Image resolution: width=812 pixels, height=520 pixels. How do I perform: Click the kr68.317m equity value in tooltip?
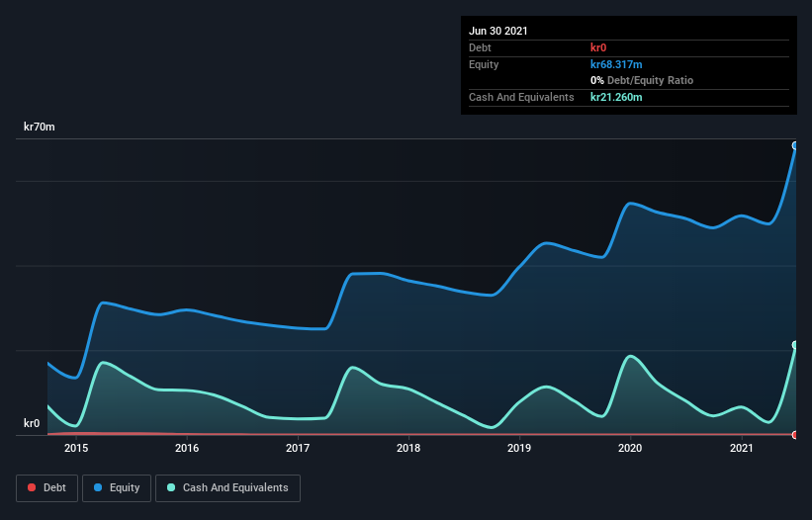tap(616, 64)
